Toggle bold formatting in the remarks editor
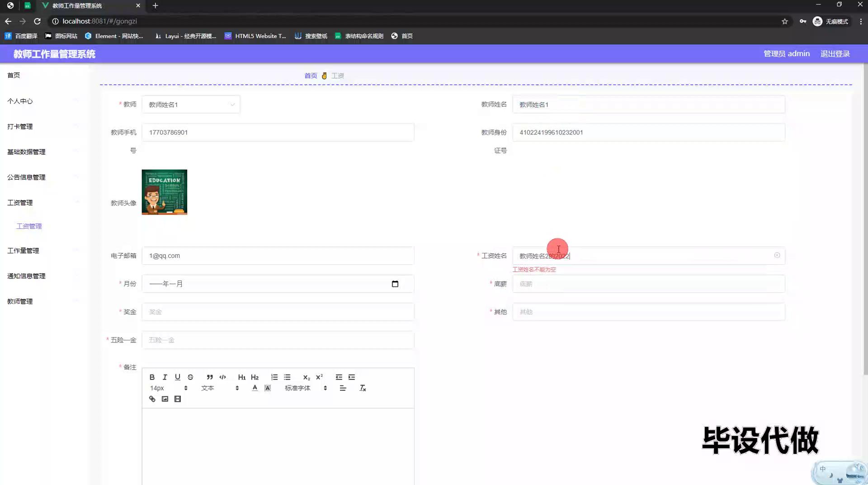Screen dimensions: 868x485 [152, 377]
